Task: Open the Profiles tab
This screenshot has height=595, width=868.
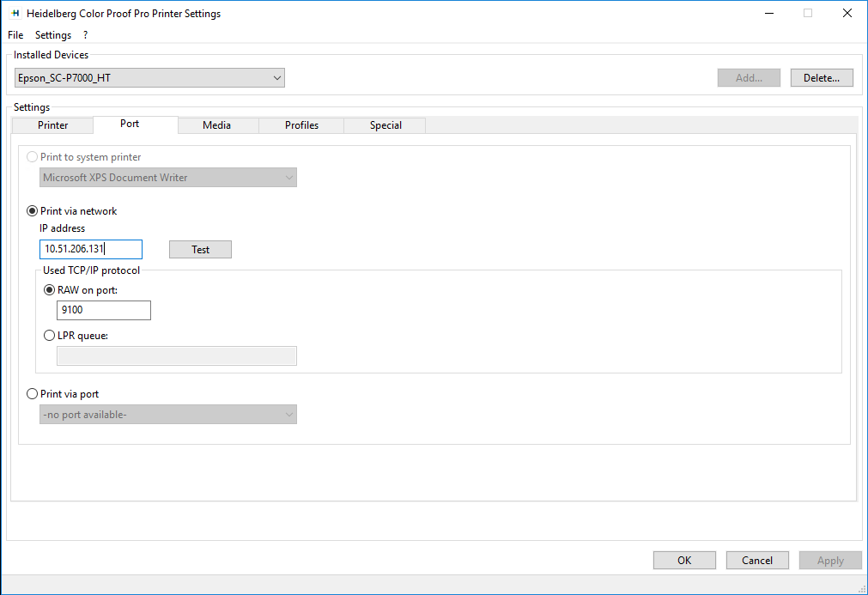Action: [301, 125]
